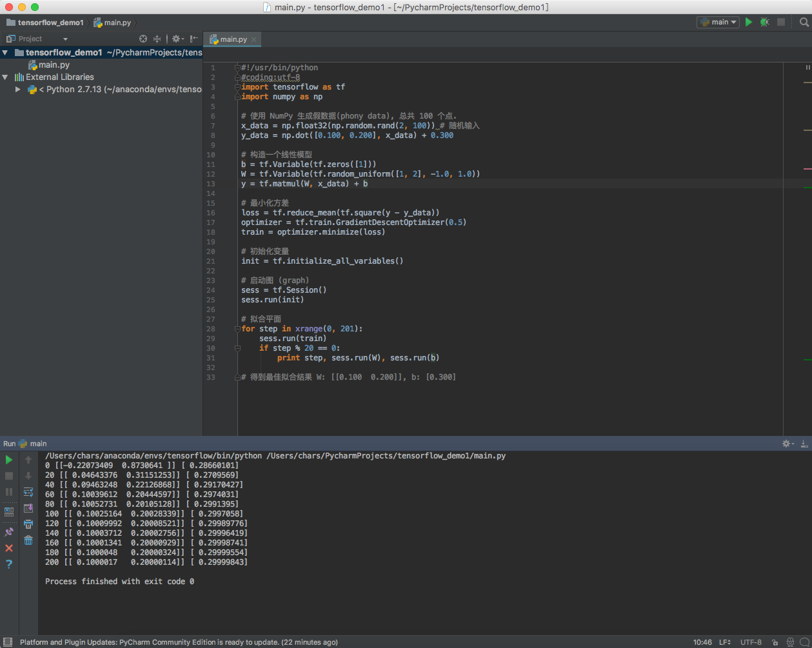Collapse the tensorflow_demo1 project root
The image size is (812, 648).
point(5,53)
